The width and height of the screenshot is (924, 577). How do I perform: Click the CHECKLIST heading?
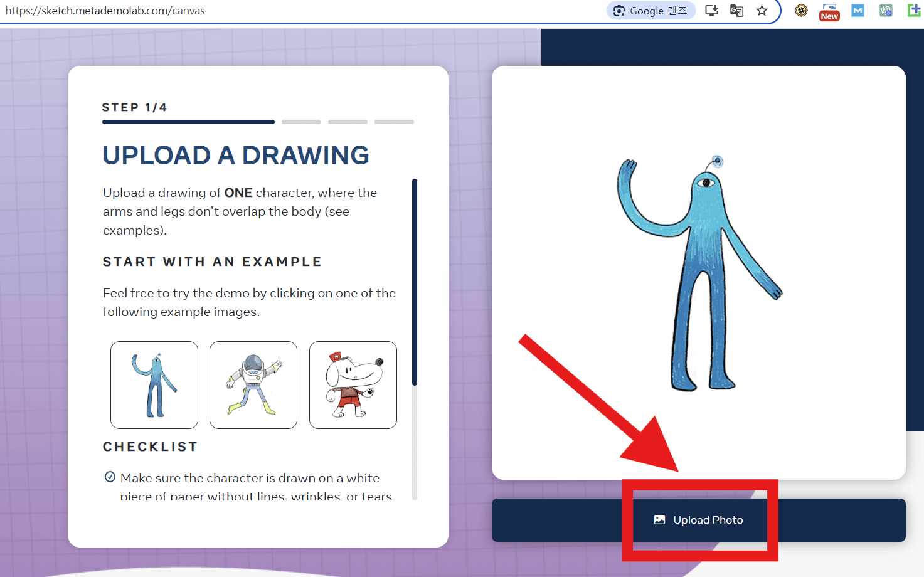[150, 447]
